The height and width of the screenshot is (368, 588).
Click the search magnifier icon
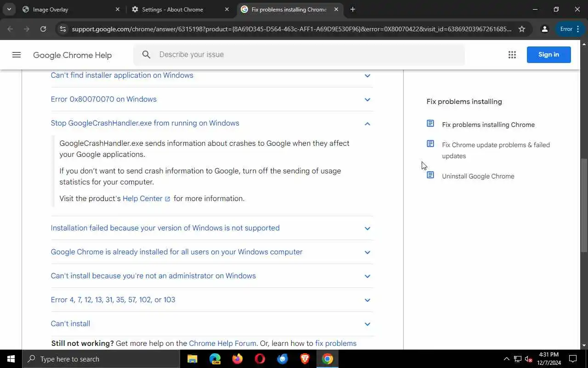[146, 55]
